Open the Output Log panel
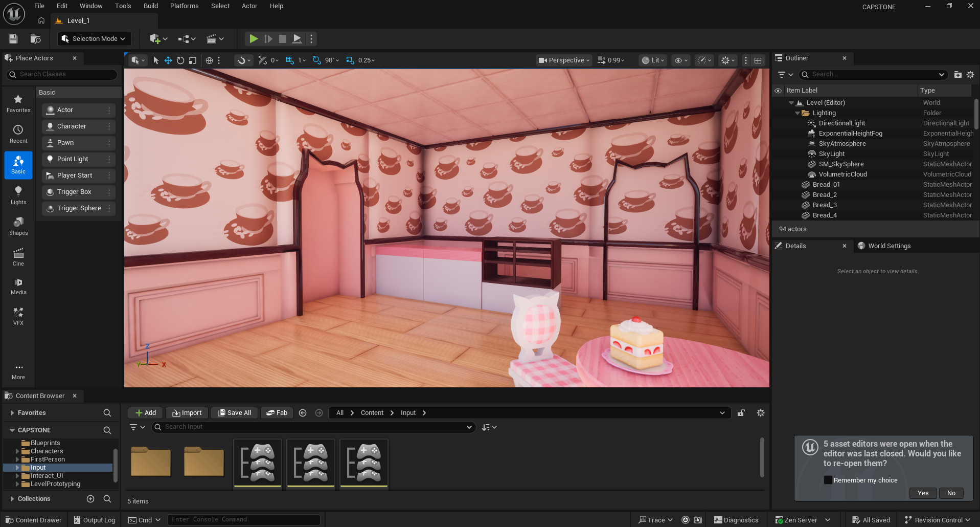The image size is (980, 527). 95,520
